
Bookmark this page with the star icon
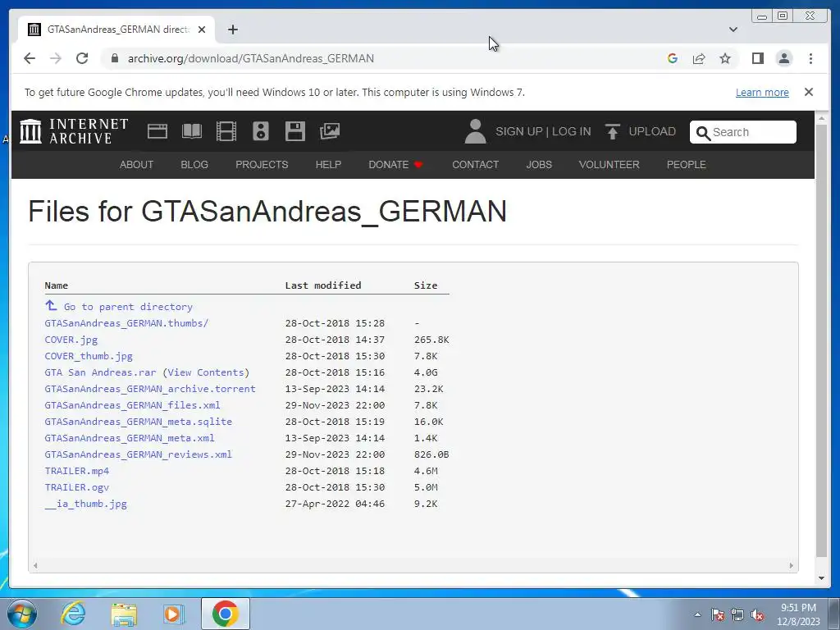[725, 58]
